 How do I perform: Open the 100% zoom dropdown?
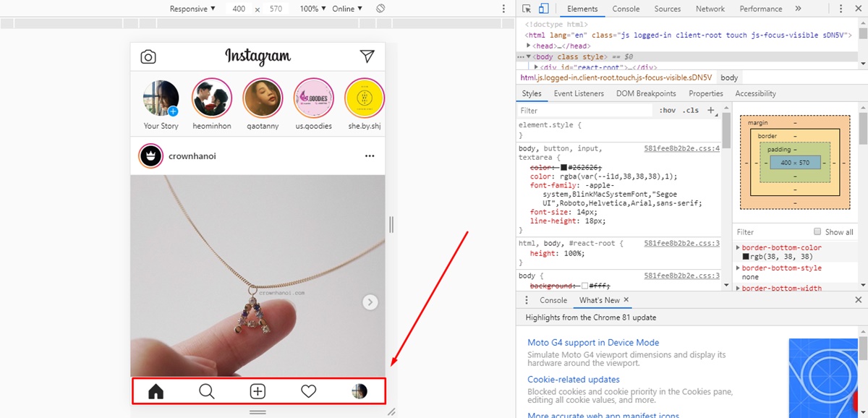(x=313, y=9)
